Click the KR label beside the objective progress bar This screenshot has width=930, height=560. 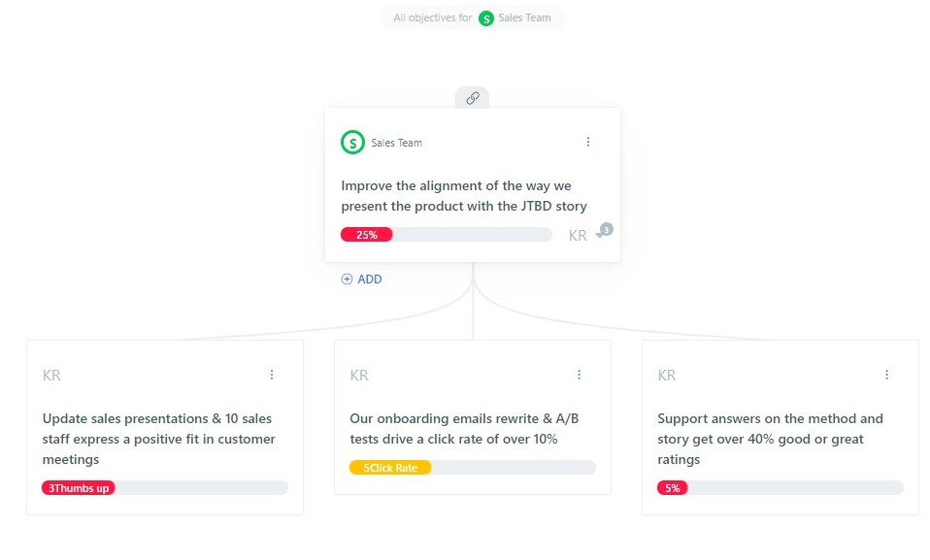click(x=577, y=236)
